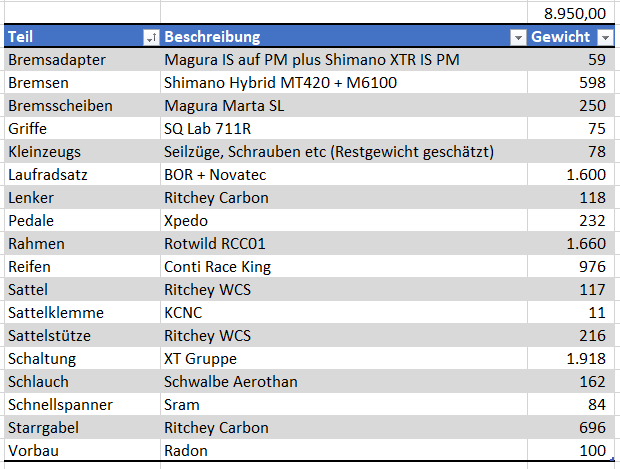
Task: Select the Vorbau weight cell showing 100
Action: point(592,451)
